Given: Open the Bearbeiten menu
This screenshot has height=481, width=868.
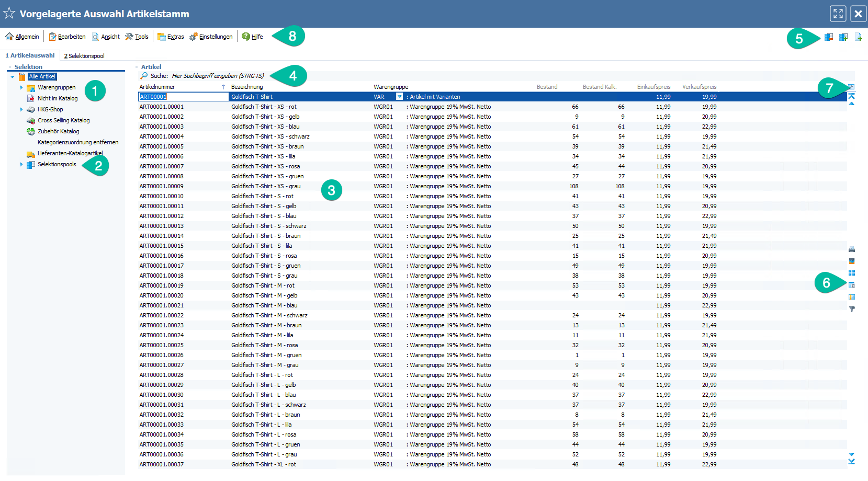Looking at the screenshot, I should tap(67, 37).
